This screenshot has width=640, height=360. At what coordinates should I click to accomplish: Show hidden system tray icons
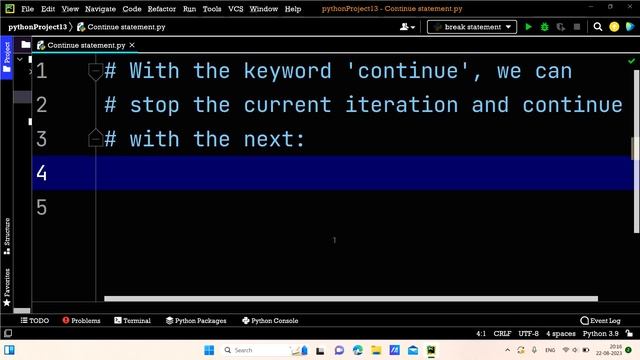[x=507, y=350]
